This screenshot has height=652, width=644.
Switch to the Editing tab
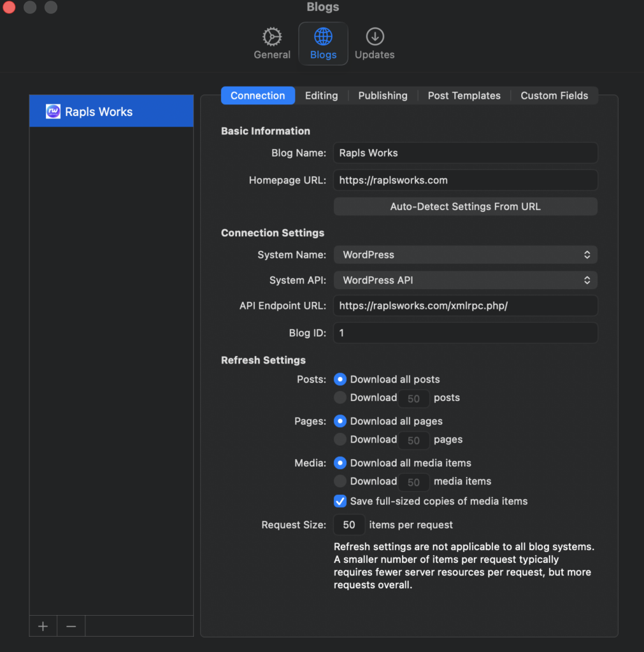(x=321, y=96)
